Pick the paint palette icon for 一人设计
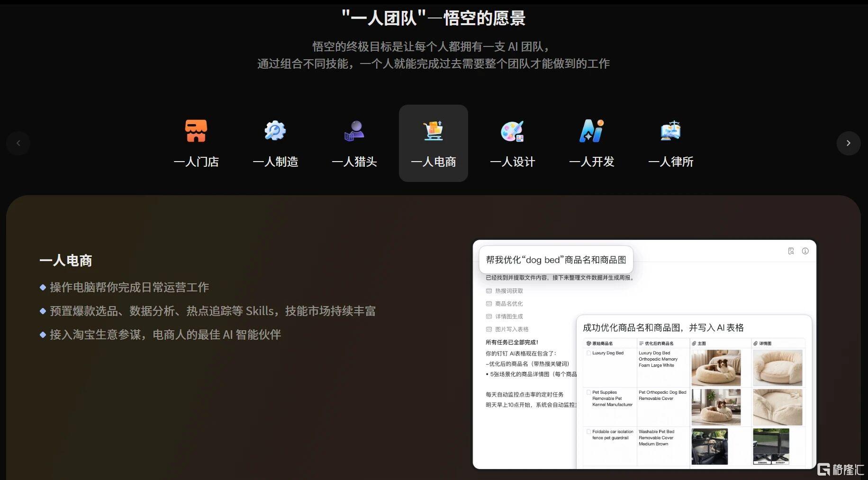 (x=512, y=131)
